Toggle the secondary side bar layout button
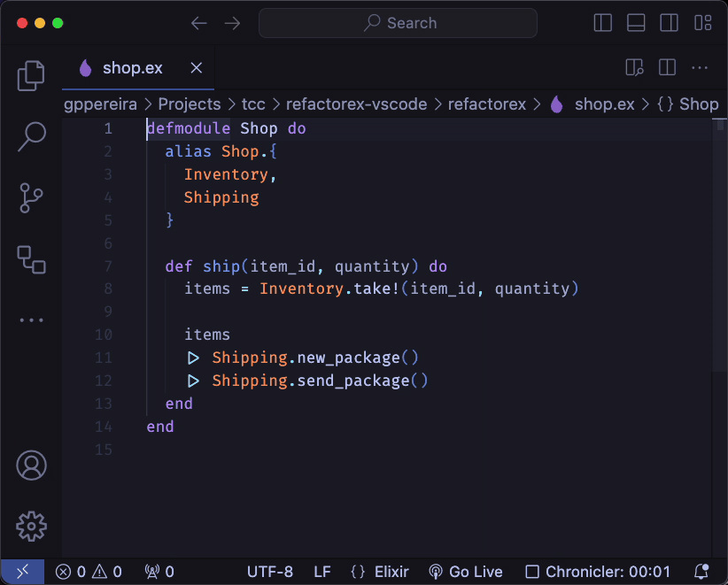Viewport: 728px width, 585px height. pos(670,23)
